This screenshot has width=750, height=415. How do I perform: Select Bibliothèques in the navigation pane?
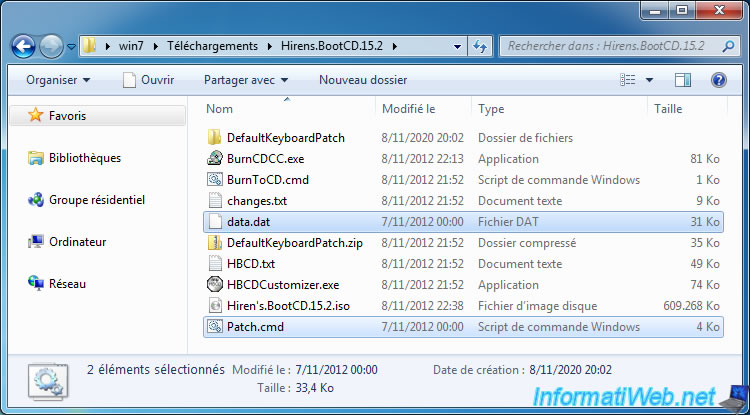point(85,158)
